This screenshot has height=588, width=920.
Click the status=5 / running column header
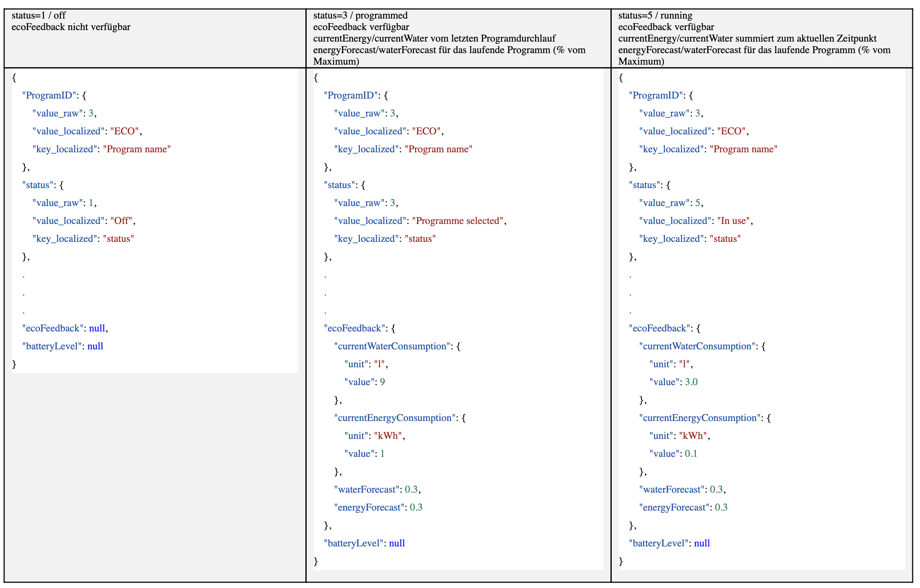pos(655,16)
